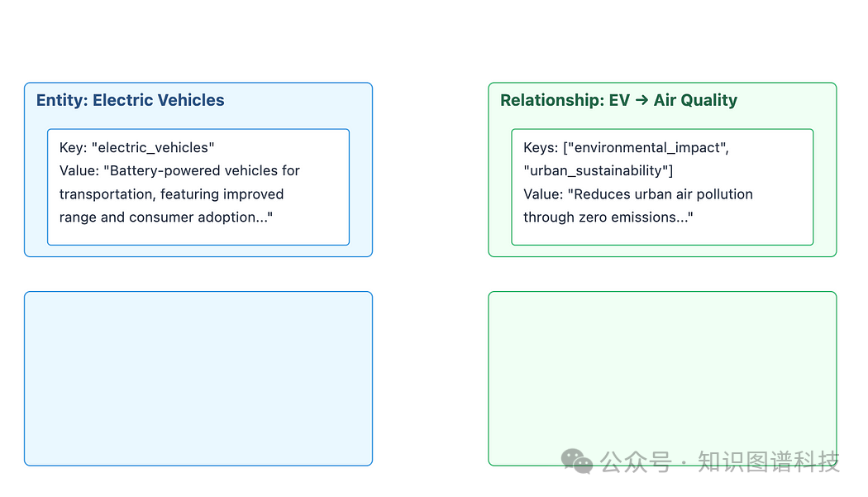Click the word "Keys:" in the green card
This screenshot has height=497, width=868.
pos(541,148)
